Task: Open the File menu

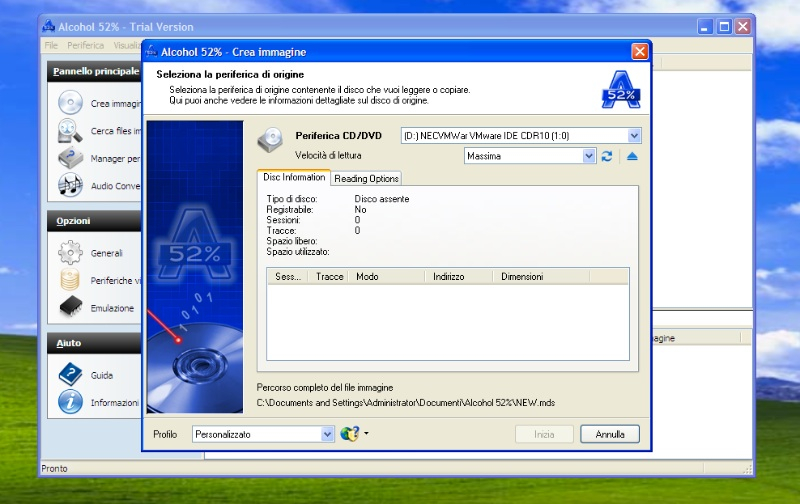Action: [x=51, y=45]
